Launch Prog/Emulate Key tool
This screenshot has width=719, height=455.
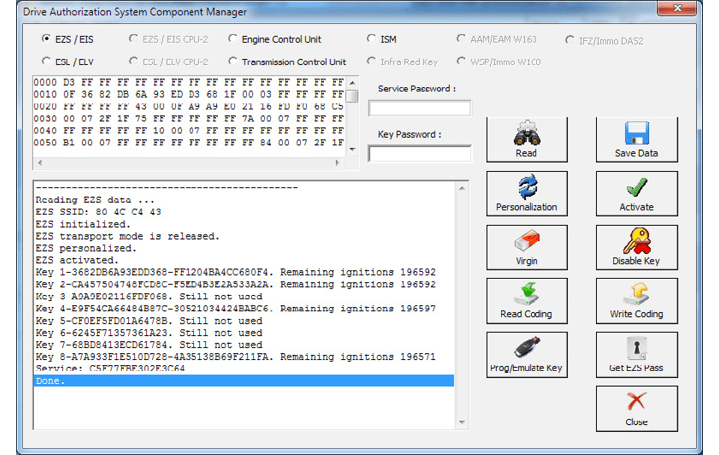(526, 355)
